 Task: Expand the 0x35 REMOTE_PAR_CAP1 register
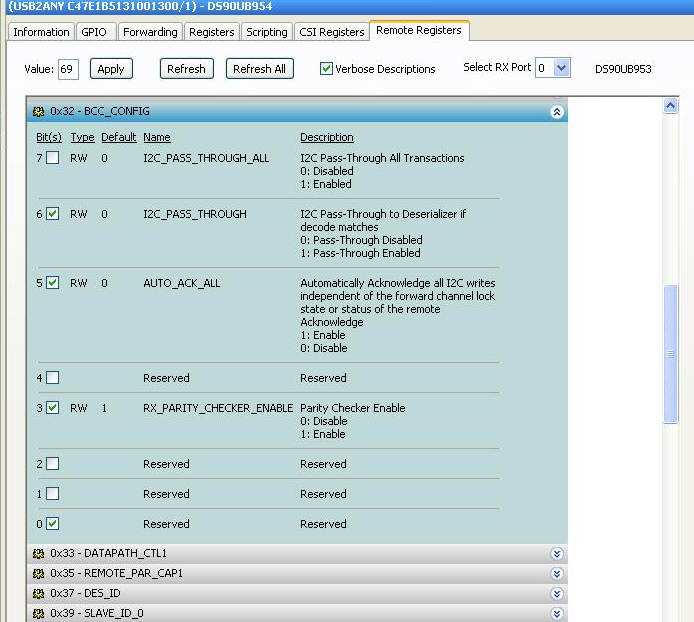[x=557, y=574]
